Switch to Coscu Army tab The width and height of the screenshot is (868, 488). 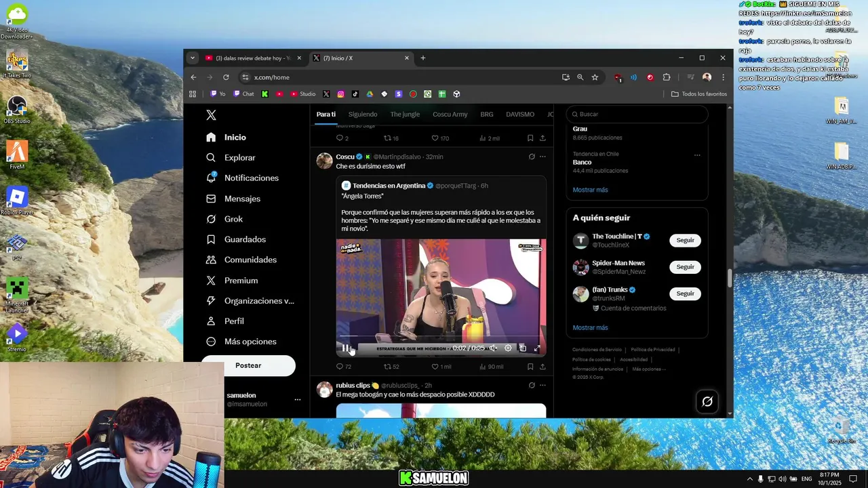[x=450, y=115]
